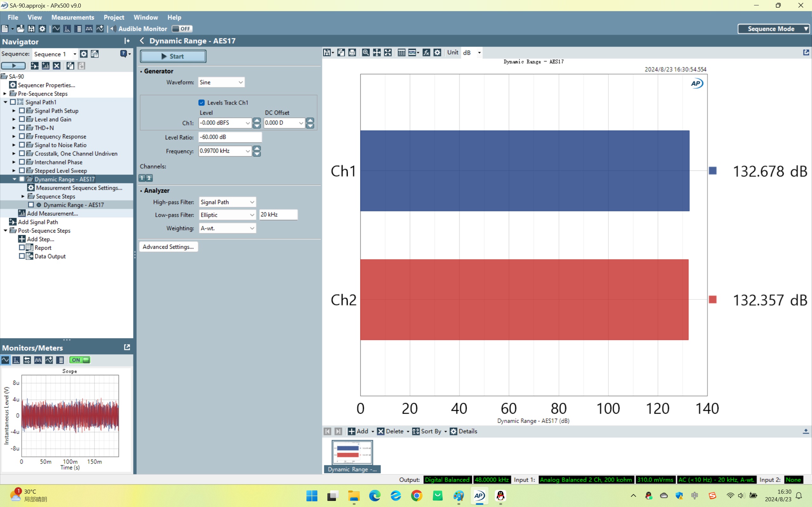This screenshot has height=507, width=812.
Task: Collapse the Navigator panel with the arrow icon
Action: 127,41
